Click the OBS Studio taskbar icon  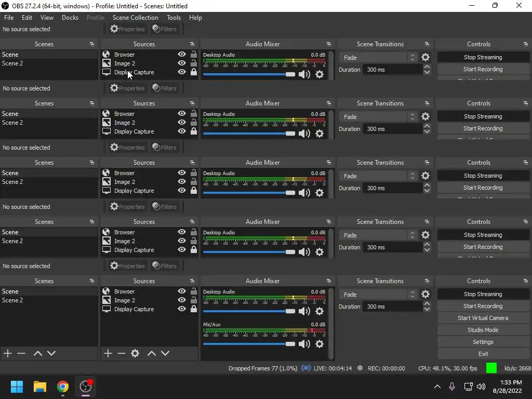(x=86, y=387)
